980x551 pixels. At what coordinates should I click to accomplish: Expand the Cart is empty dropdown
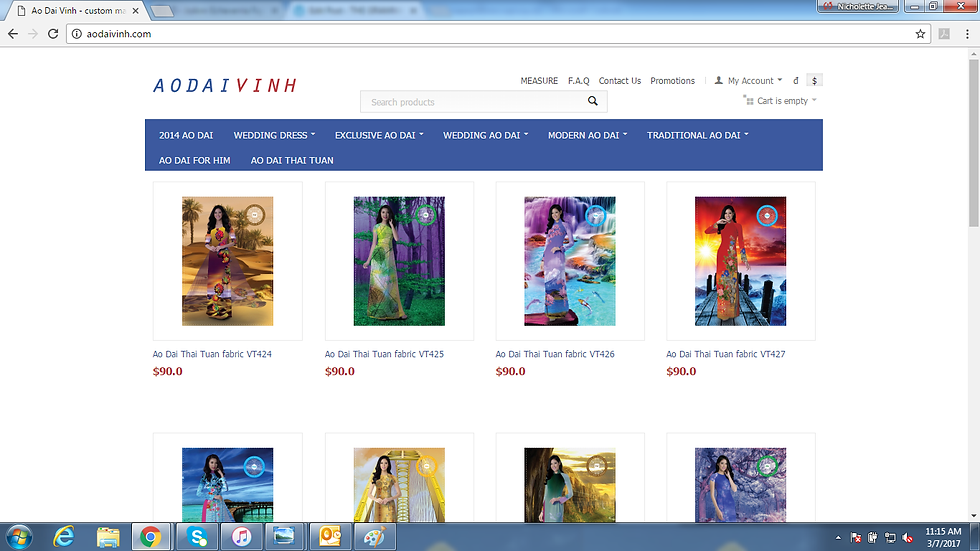tap(814, 100)
